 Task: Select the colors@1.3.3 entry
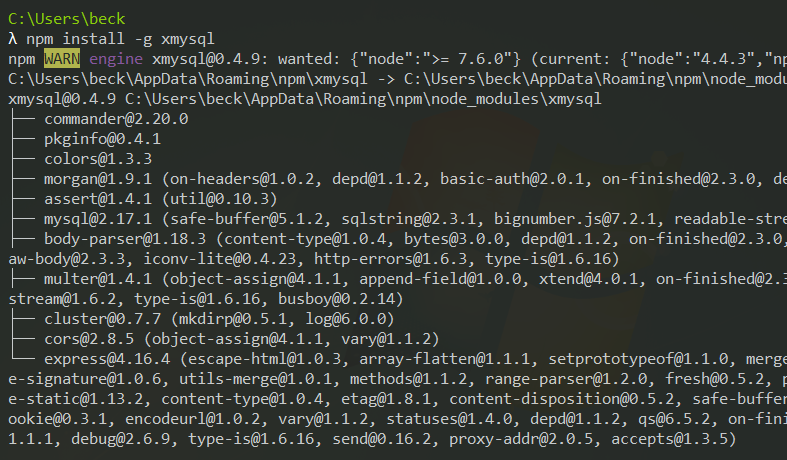click(x=97, y=159)
